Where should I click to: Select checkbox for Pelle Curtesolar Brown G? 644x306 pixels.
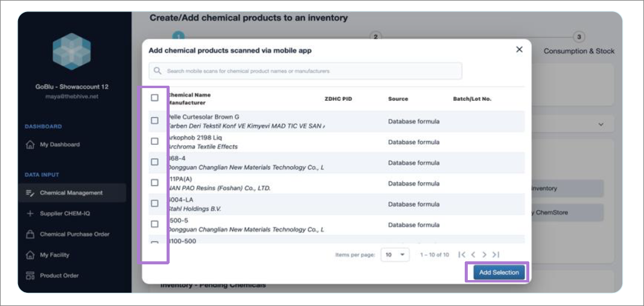(x=155, y=121)
